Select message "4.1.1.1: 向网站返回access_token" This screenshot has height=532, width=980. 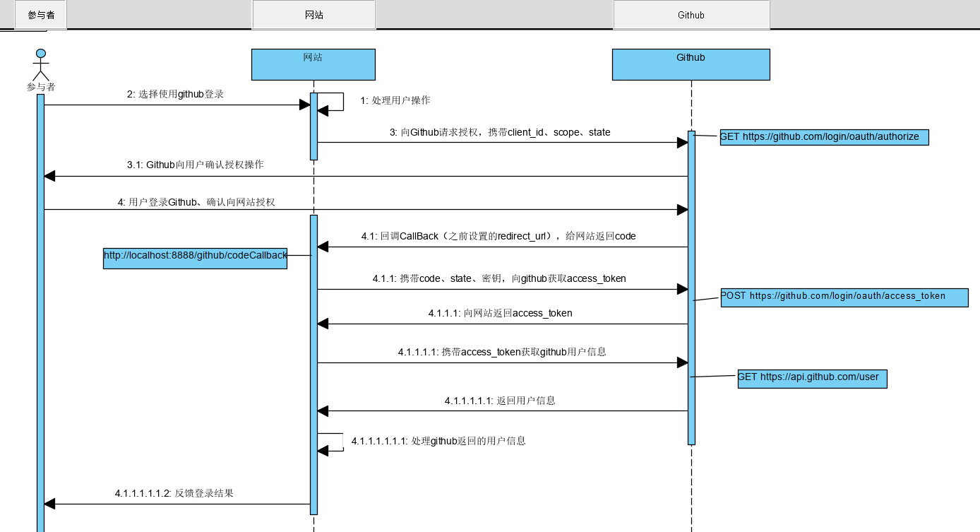pos(500,313)
